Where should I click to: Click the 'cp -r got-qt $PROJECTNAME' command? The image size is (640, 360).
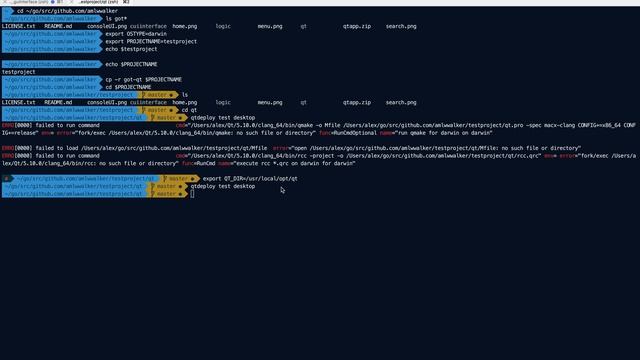pyautogui.click(x=144, y=80)
